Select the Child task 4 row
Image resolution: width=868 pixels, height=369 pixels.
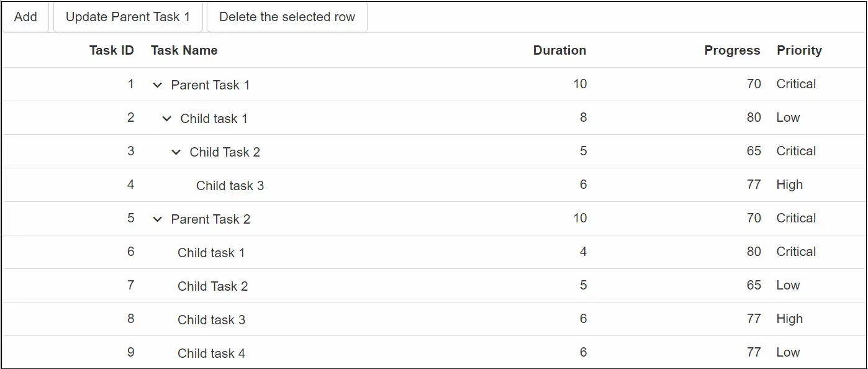point(211,352)
